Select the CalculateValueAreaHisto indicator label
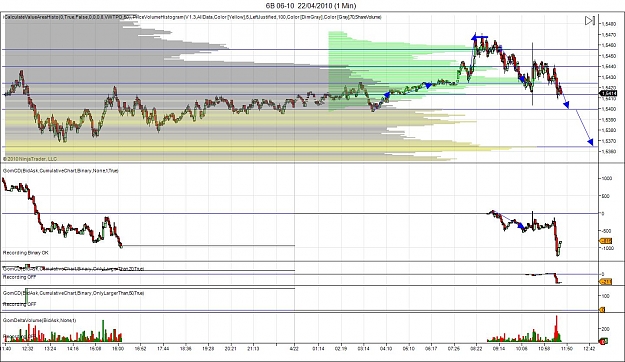The image size is (625, 362). click(68, 17)
